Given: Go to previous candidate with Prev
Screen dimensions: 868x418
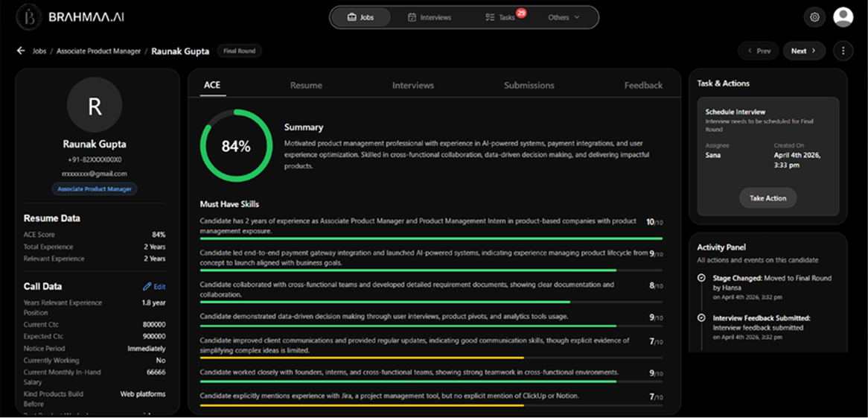Looking at the screenshot, I should click(759, 51).
